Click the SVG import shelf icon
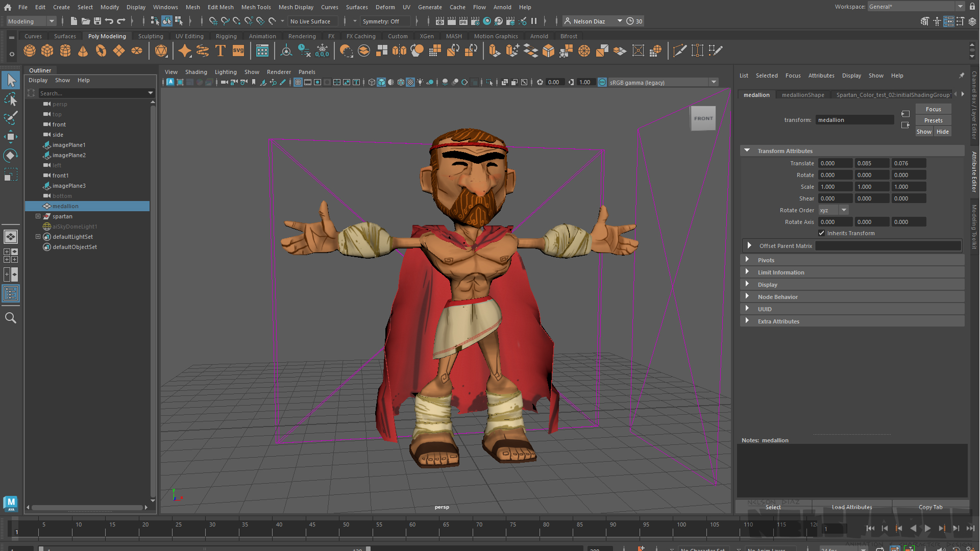Viewport: 980px width, 551px height. [x=238, y=51]
